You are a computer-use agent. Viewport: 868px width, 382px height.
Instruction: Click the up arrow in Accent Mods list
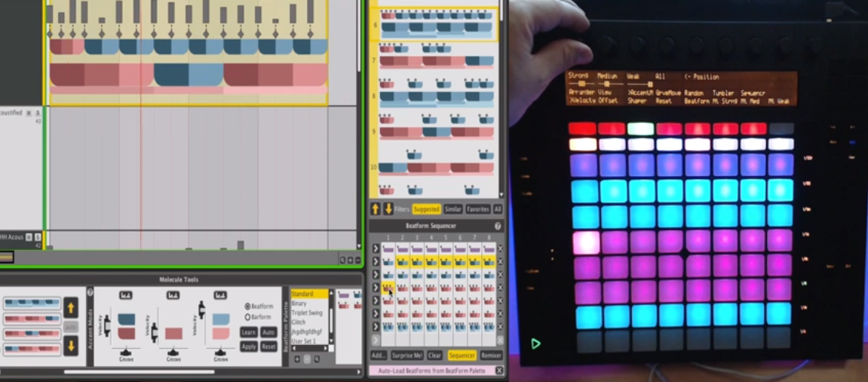[70, 307]
